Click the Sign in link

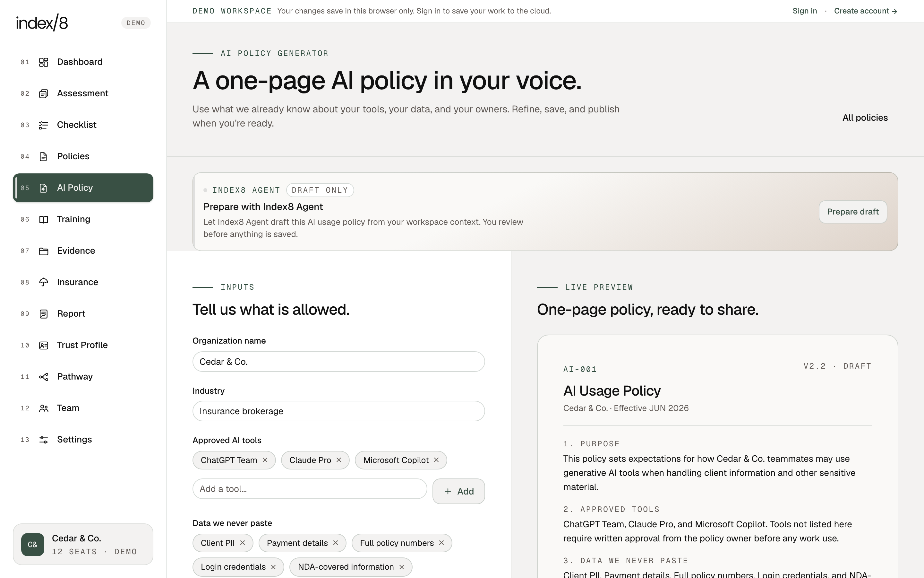(x=805, y=11)
